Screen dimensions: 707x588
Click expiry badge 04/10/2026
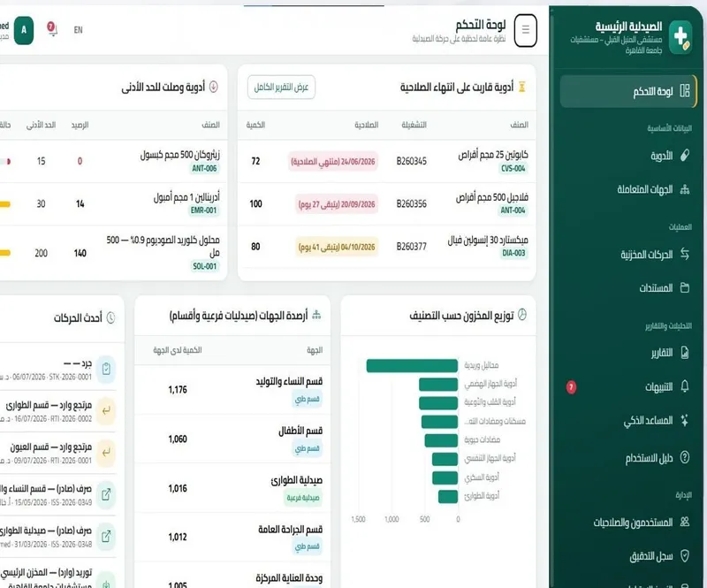coord(337,247)
